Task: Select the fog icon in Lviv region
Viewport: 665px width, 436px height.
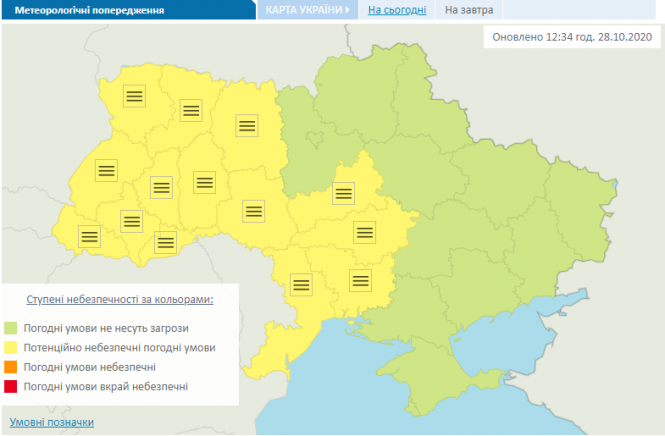Action: pyautogui.click(x=107, y=170)
